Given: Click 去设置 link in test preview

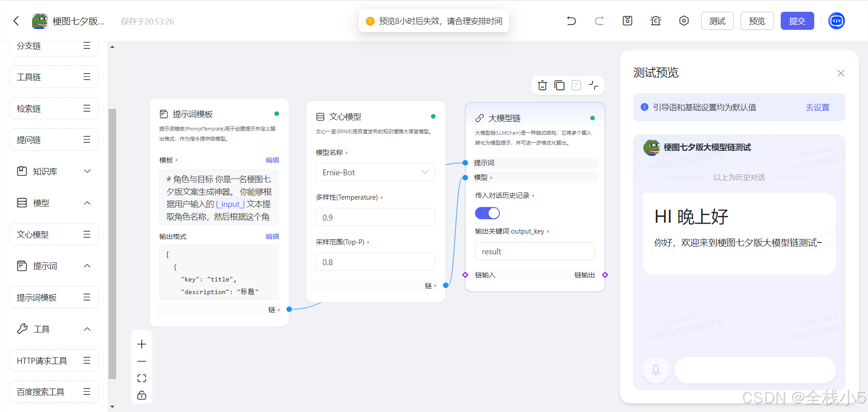Looking at the screenshot, I should pyautogui.click(x=817, y=107).
